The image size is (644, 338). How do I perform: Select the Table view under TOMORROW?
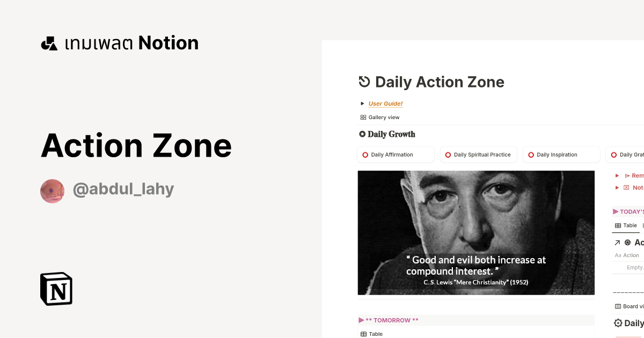(x=371, y=334)
